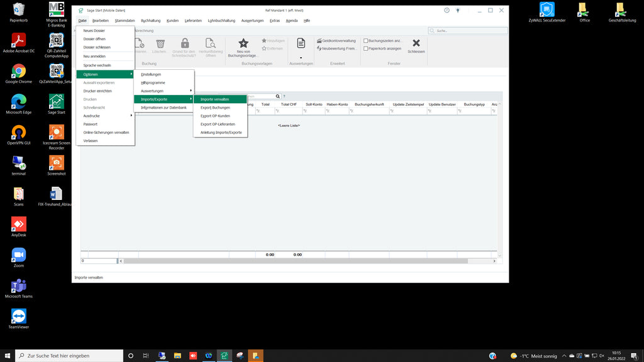This screenshot has height=362, width=644.
Task: Expand the Ausdrucke submenu in Datei menu
Action: [x=105, y=116]
